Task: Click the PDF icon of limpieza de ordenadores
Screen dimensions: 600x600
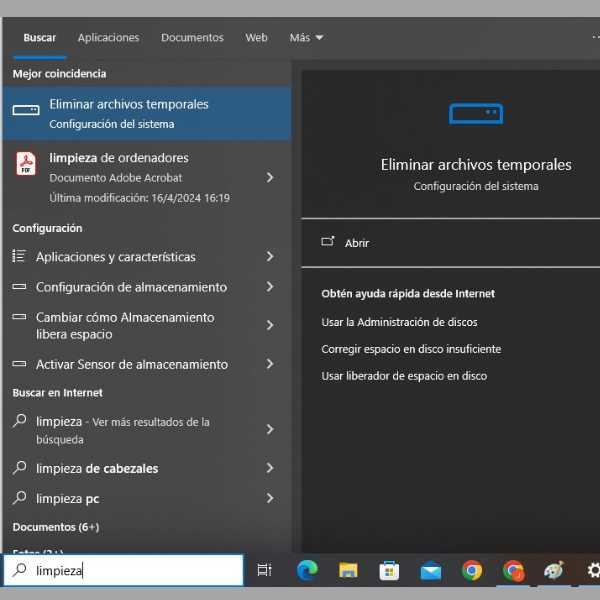Action: pos(26,164)
